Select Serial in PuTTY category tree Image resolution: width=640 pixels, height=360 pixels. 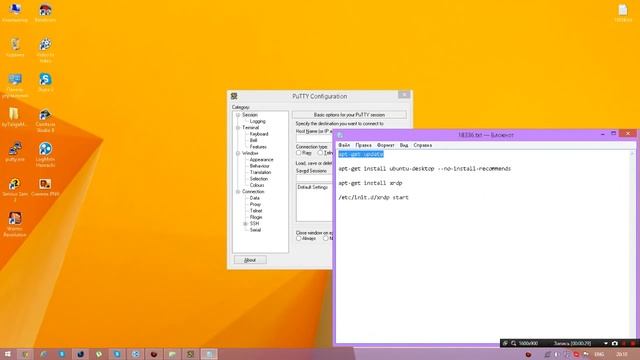point(255,230)
